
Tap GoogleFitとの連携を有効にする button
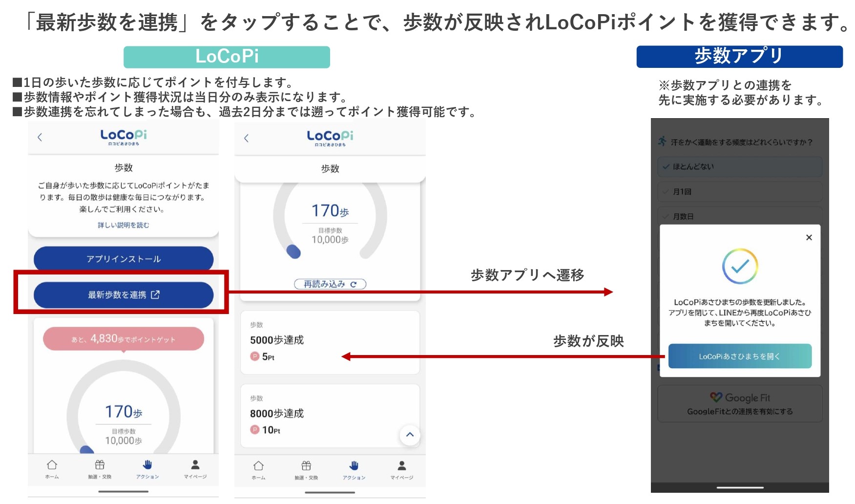(740, 404)
